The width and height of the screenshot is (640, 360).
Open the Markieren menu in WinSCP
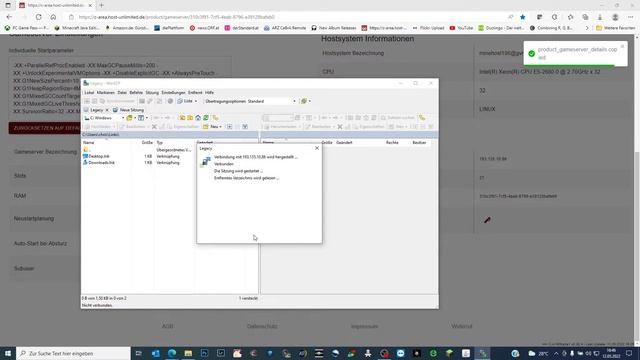click(106, 93)
